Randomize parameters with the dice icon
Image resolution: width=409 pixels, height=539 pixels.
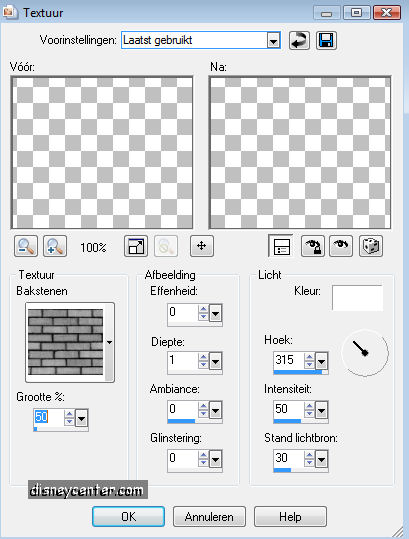[371, 246]
